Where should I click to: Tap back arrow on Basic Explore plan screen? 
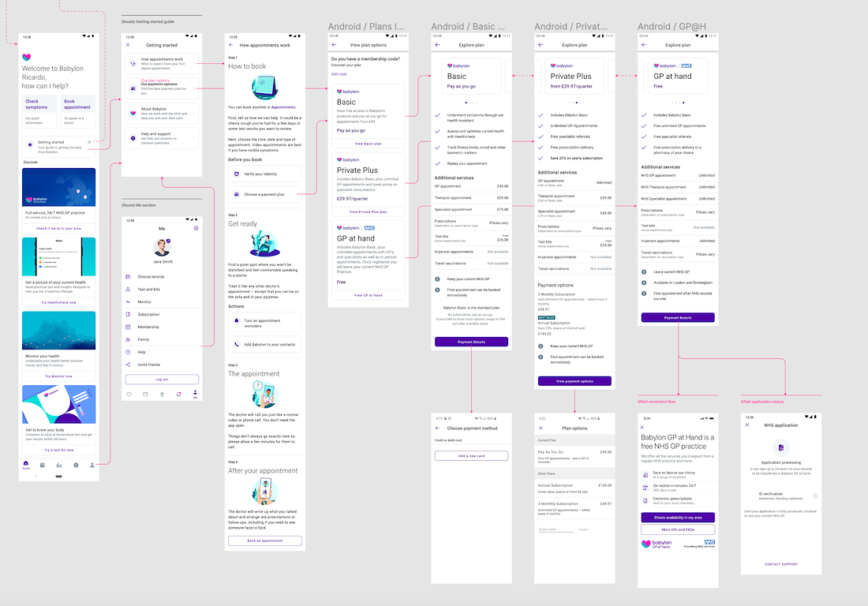[437, 45]
